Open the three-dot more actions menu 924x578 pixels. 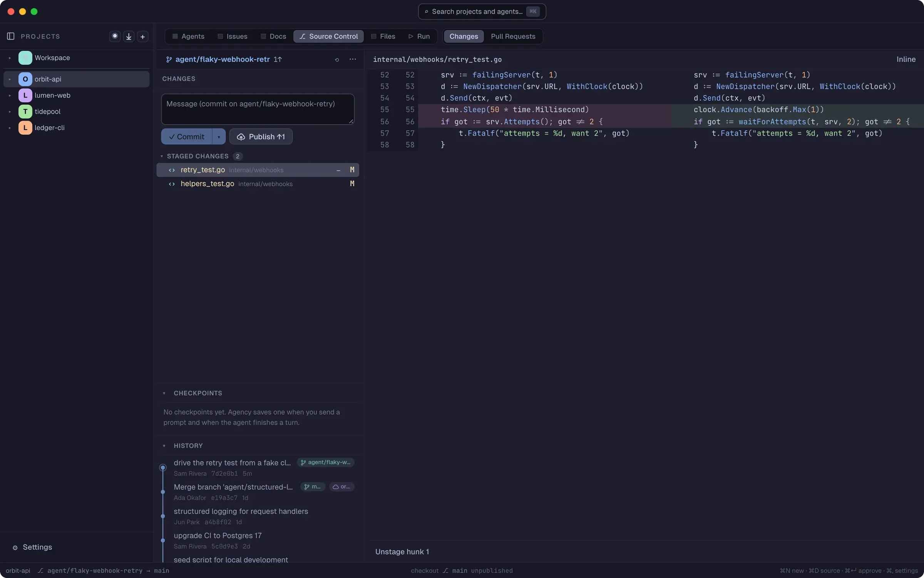click(x=353, y=59)
